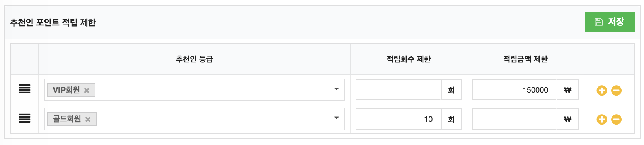Click the ₩ suffix in the 150000 row
The height and width of the screenshot is (145, 644).
point(567,90)
